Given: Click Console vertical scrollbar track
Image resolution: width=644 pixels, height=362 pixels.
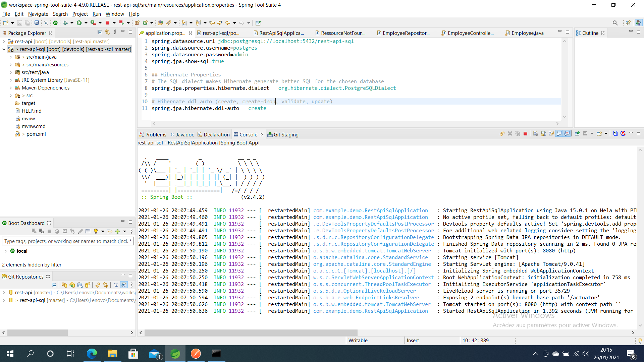Looking at the screenshot, I should point(640,238).
